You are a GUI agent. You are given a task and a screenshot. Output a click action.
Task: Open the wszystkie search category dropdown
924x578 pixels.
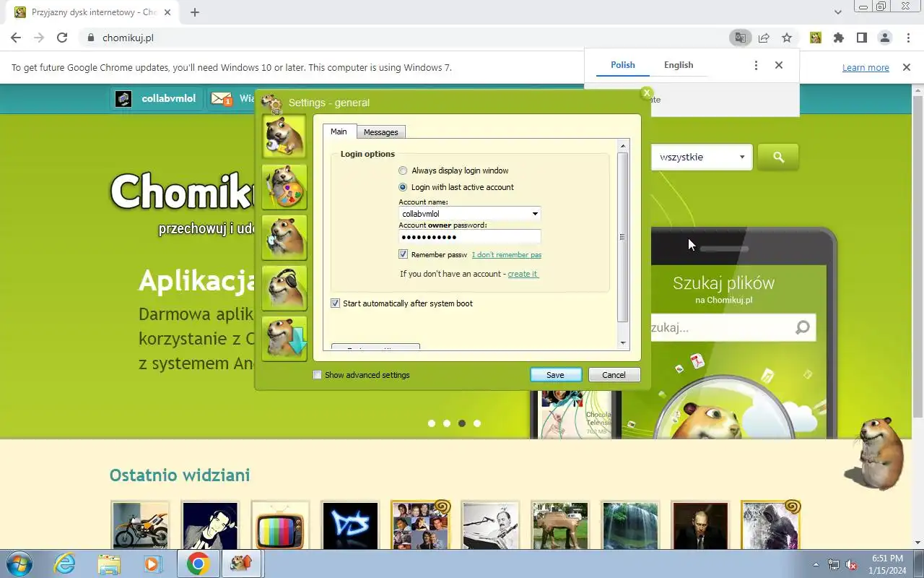tap(702, 157)
